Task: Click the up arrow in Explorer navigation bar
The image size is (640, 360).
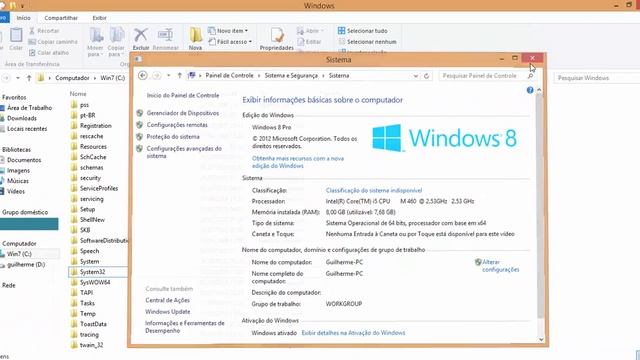Action: 29,78
